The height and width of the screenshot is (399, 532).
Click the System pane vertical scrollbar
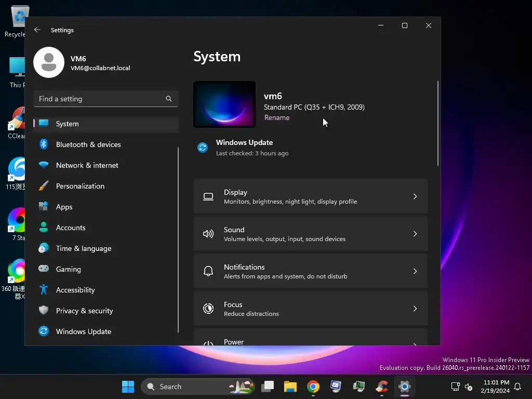pyautogui.click(x=437, y=124)
